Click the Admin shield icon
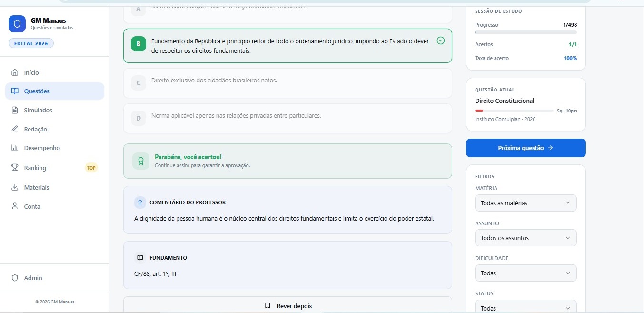This screenshot has height=313, width=644. 15,278
